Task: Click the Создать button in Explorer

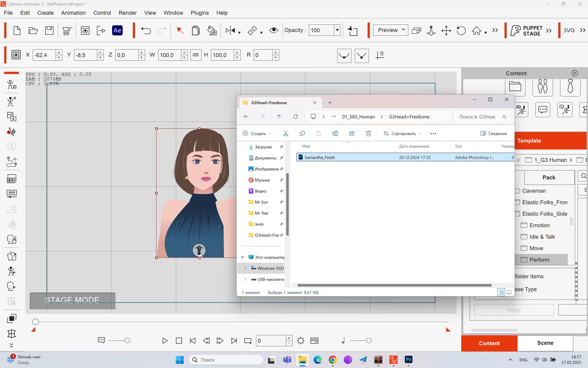Action: point(257,133)
